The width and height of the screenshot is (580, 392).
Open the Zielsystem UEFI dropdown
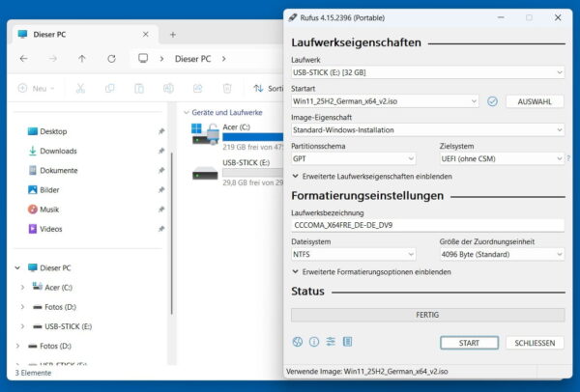click(502, 159)
